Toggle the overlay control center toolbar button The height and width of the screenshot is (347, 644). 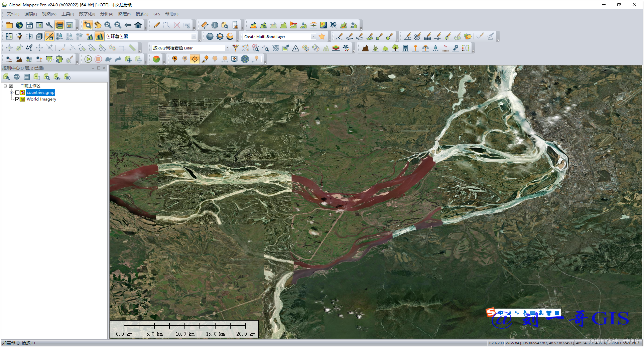coord(59,25)
